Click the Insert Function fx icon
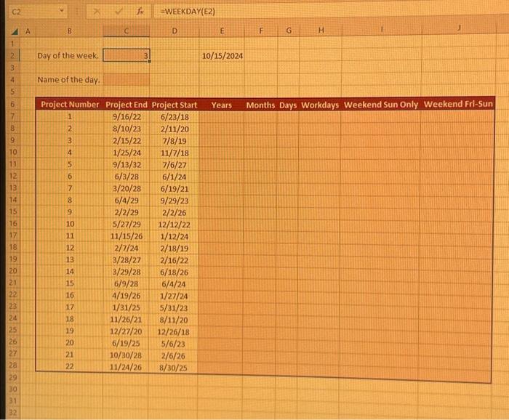Image resolution: width=509 pixels, height=420 pixels. click(x=140, y=12)
